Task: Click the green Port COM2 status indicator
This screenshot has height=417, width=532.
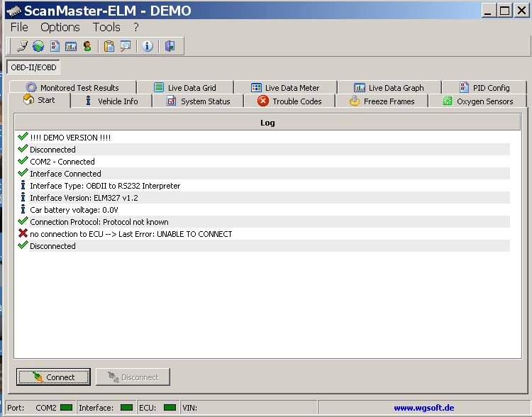Action: pyautogui.click(x=66, y=407)
